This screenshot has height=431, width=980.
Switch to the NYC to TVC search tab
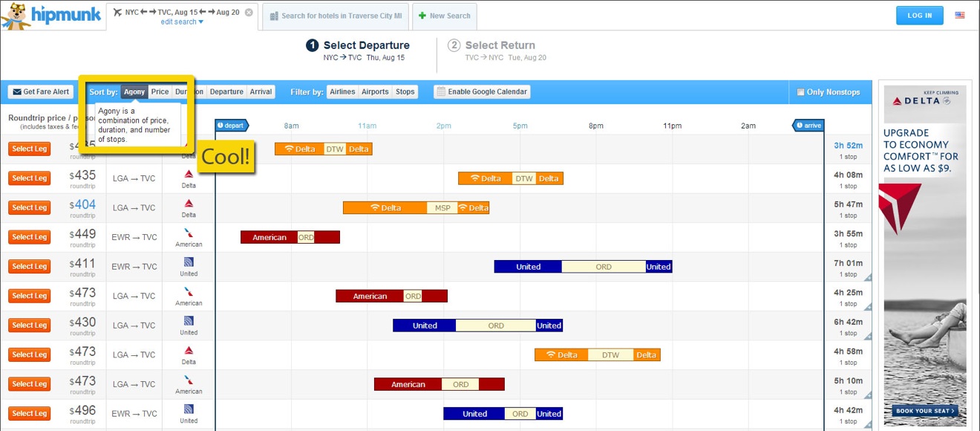click(x=183, y=16)
